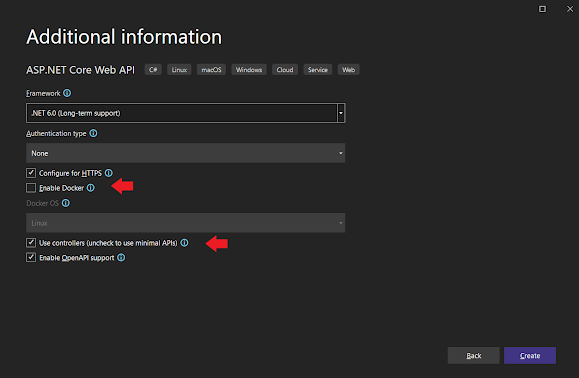The width and height of the screenshot is (579, 378).
Task: Maximize the dialog window
Action: click(542, 9)
